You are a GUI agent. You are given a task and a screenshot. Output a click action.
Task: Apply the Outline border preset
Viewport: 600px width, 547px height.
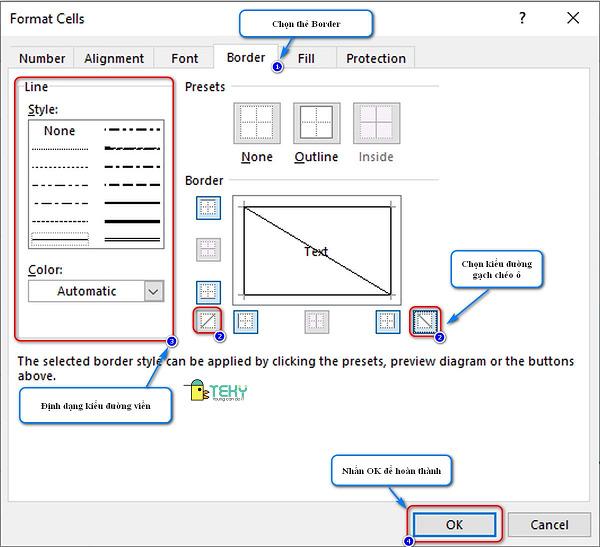[x=316, y=123]
